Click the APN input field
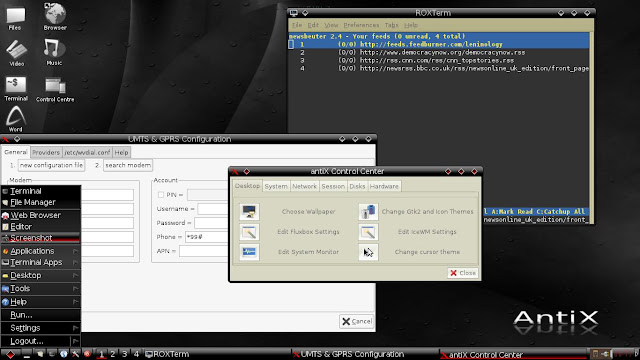Viewport: 640px width, 360px height. click(204, 251)
